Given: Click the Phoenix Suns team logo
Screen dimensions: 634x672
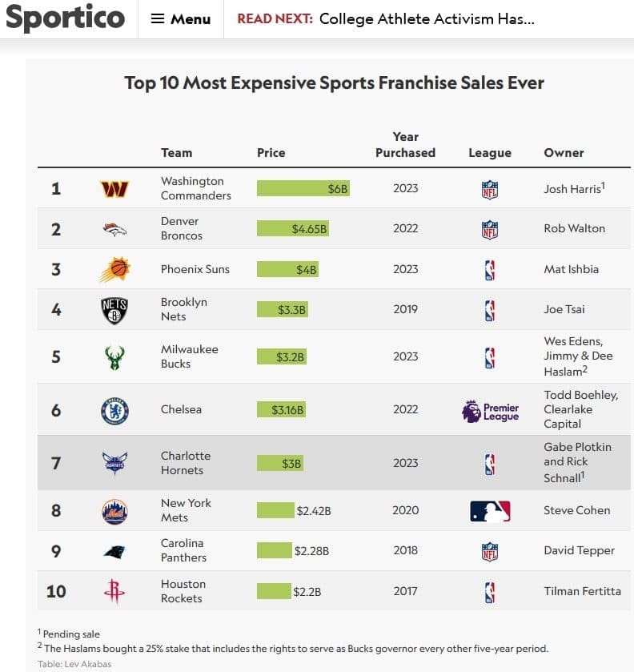Looking at the screenshot, I should [x=114, y=269].
